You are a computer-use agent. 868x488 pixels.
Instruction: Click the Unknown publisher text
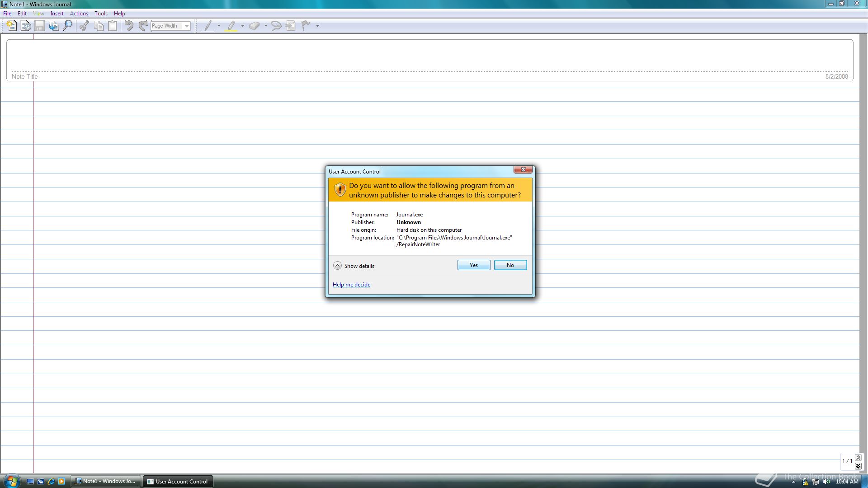(x=409, y=222)
